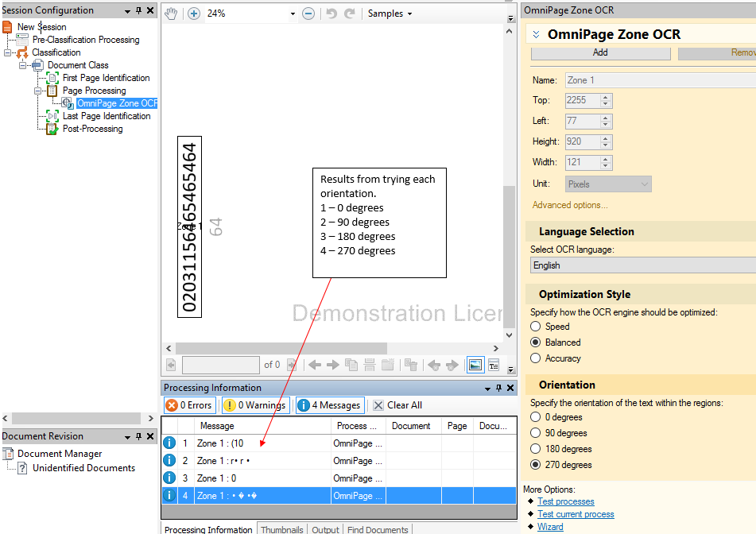This screenshot has height=534, width=756.
Task: Click the zoom out minus icon
Action: tap(308, 14)
